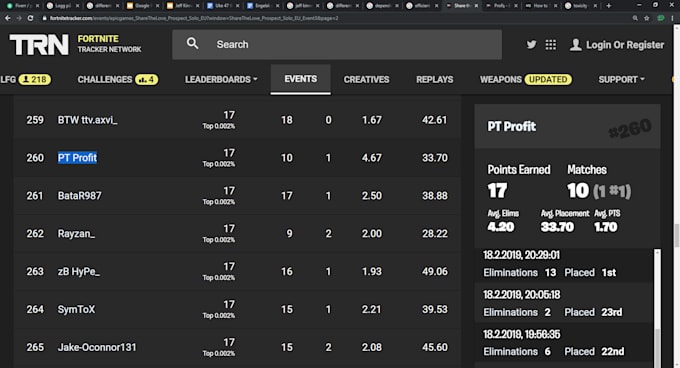Screen dimensions: 680x368
Task: Click the PT Profit panel heading
Action: pyautogui.click(x=511, y=127)
